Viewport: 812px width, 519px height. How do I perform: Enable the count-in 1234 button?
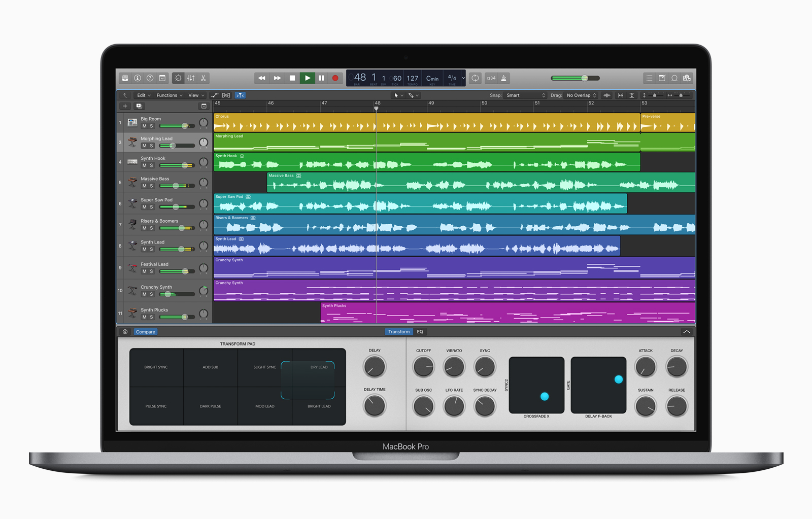click(x=490, y=78)
